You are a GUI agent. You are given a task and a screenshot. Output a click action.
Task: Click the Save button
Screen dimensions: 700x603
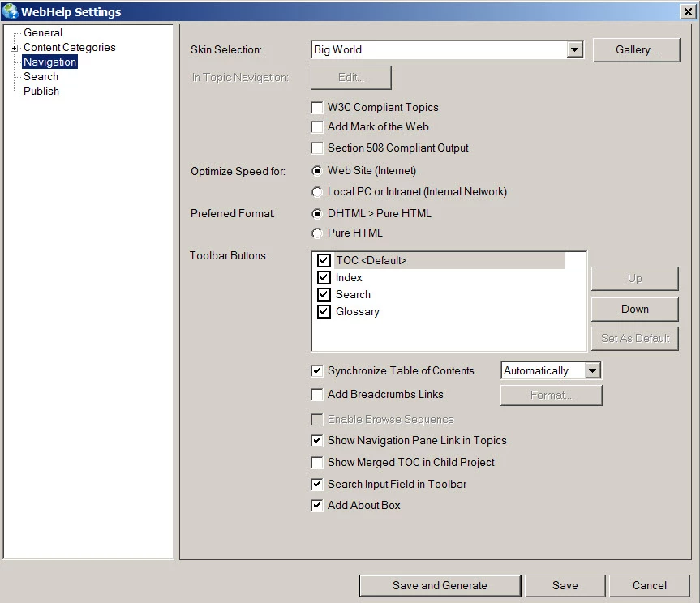565,586
